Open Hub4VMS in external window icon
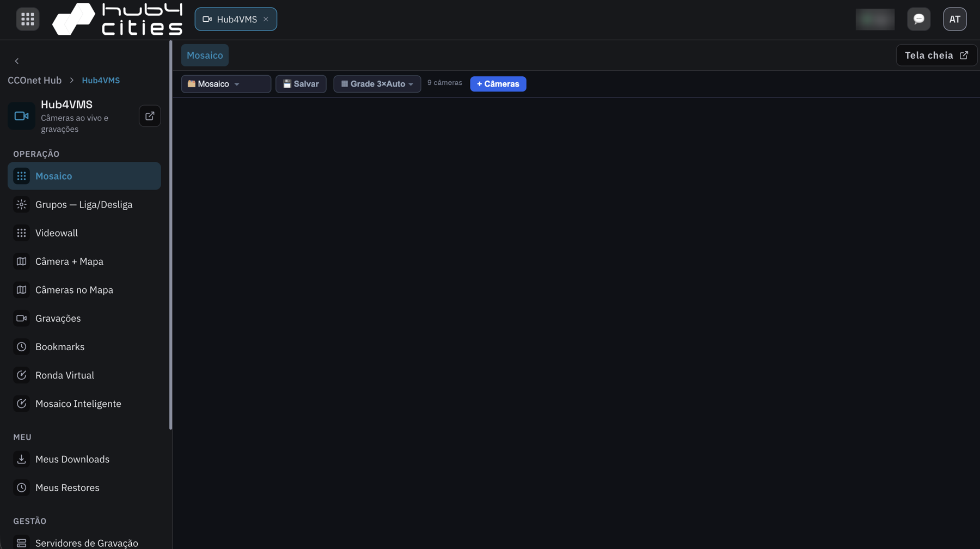980x549 pixels. pos(150,116)
